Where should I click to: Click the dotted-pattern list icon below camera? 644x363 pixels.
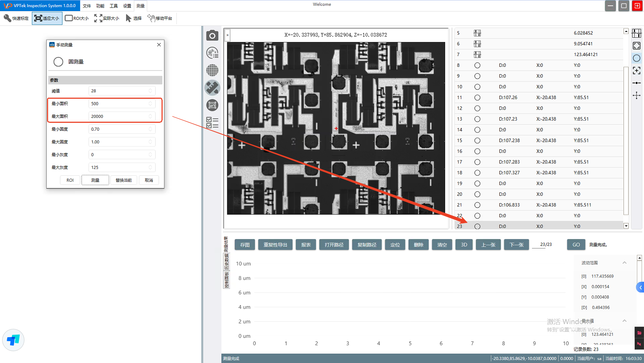point(212,53)
